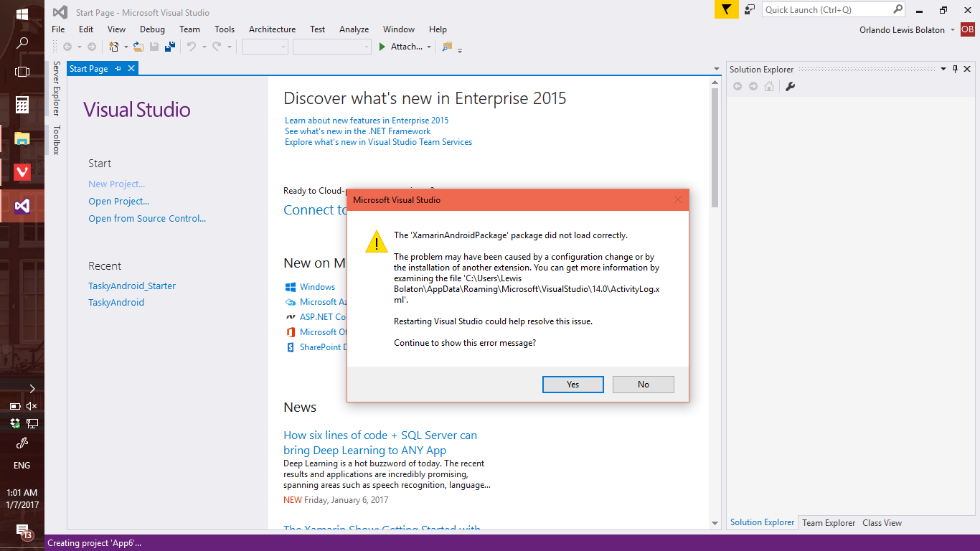
Task: Click the Find in Files toolbar icon
Action: coord(447,47)
